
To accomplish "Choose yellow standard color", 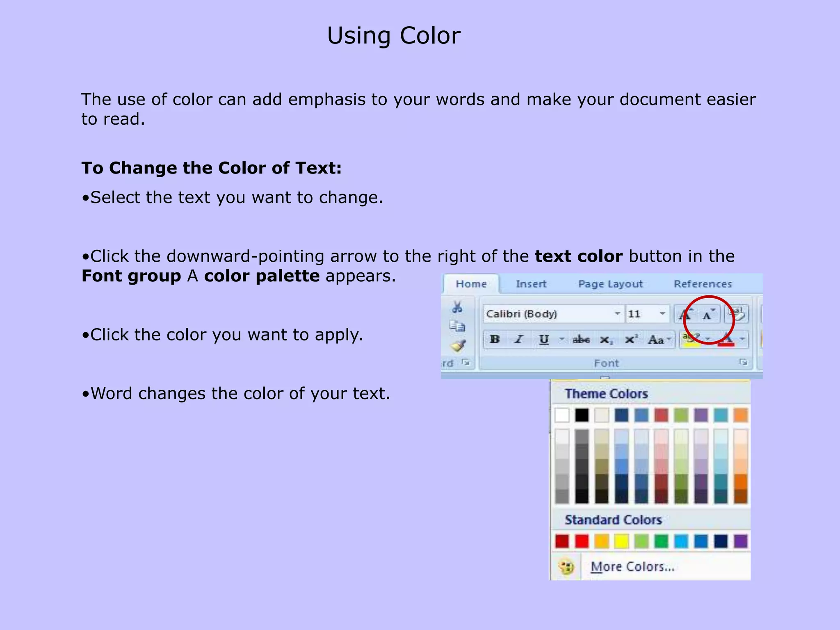I will tap(622, 541).
